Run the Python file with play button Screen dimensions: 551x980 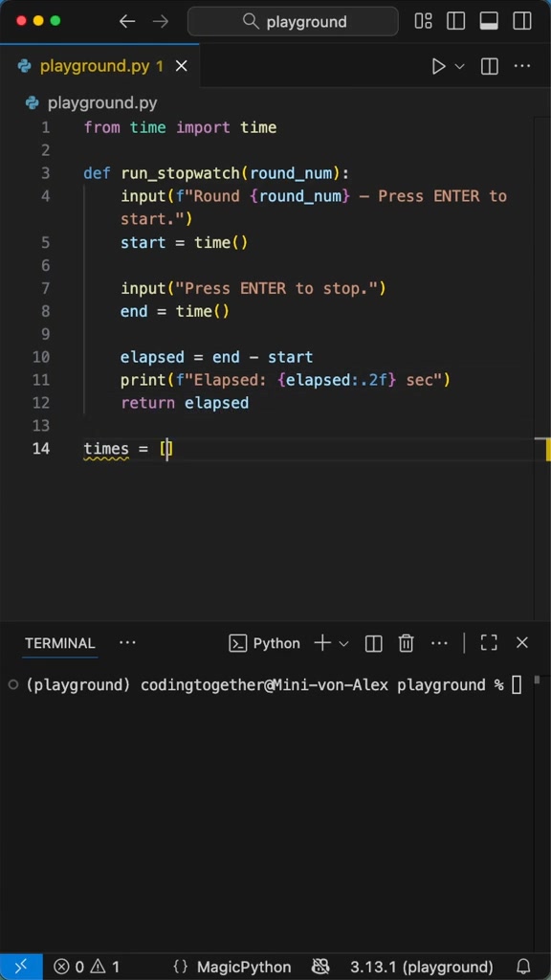coord(438,66)
